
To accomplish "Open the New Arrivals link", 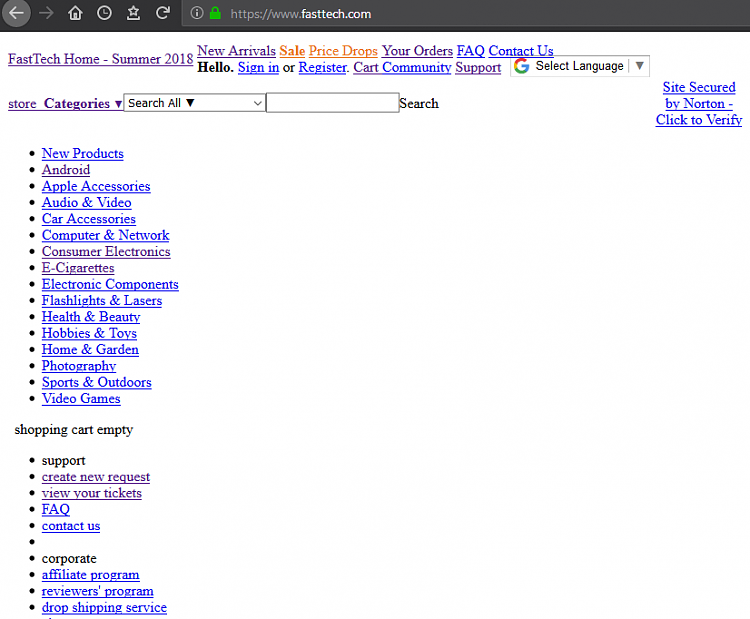I will click(x=236, y=51).
